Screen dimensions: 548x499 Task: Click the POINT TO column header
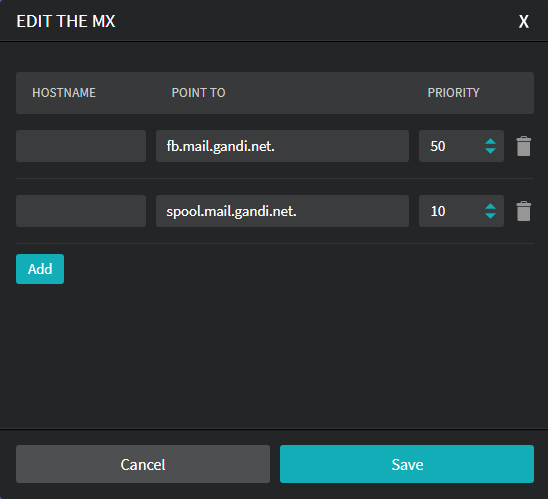199,93
